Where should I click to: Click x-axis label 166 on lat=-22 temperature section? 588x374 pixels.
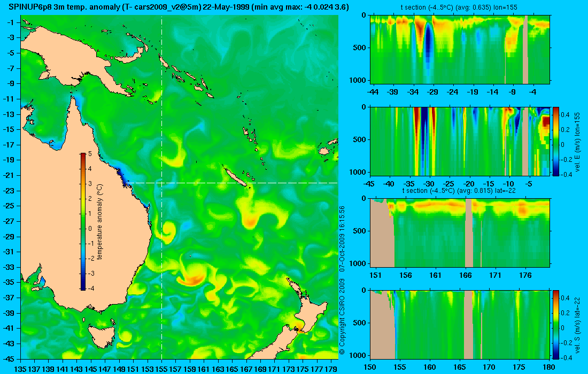[x=466, y=275]
